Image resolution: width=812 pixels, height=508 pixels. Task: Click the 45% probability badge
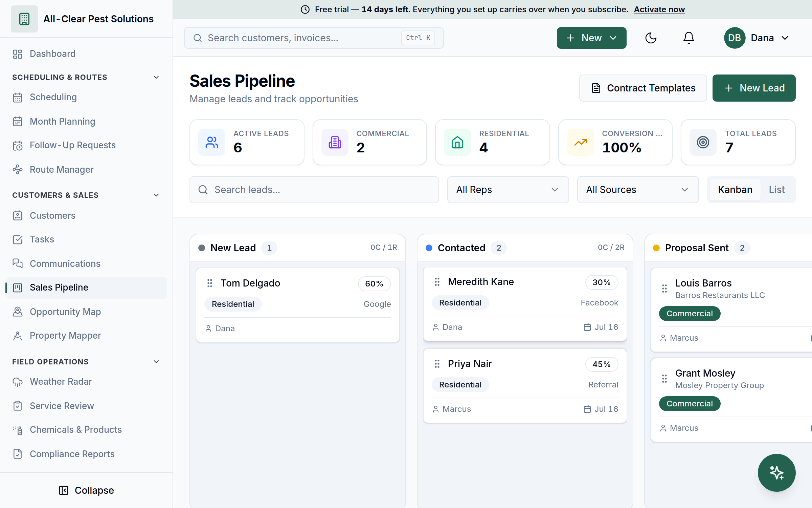pyautogui.click(x=602, y=364)
